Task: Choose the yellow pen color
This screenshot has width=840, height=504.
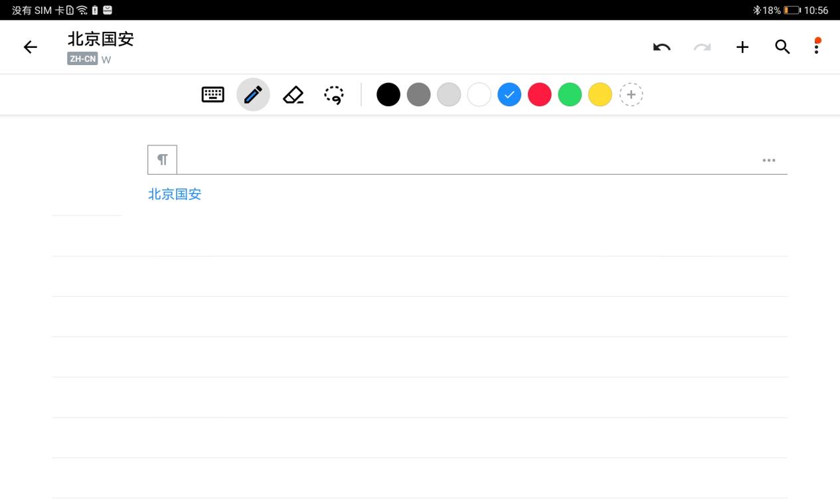Action: (600, 95)
